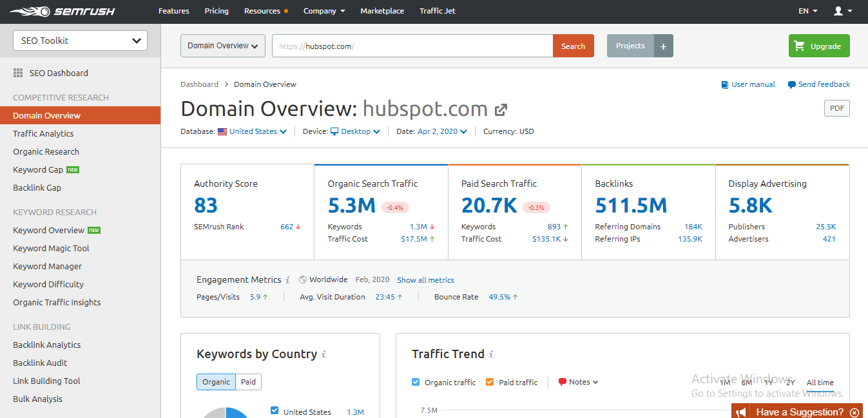Click the Upgrade shopping cart icon

click(x=800, y=46)
